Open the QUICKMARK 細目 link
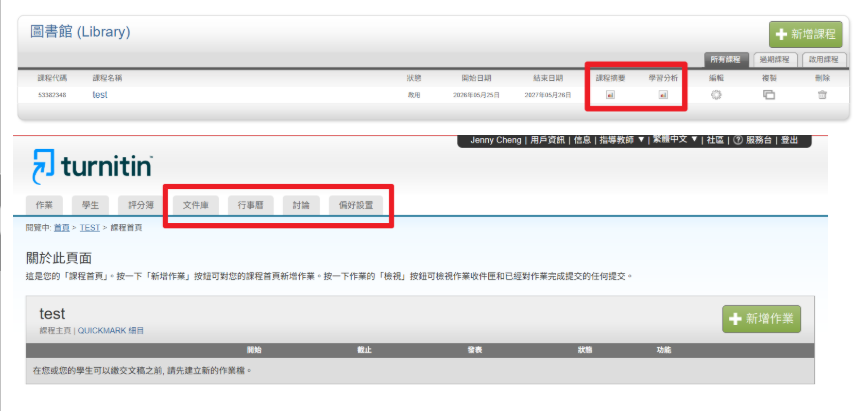Viewport: 867px width, 411px height. (111, 331)
